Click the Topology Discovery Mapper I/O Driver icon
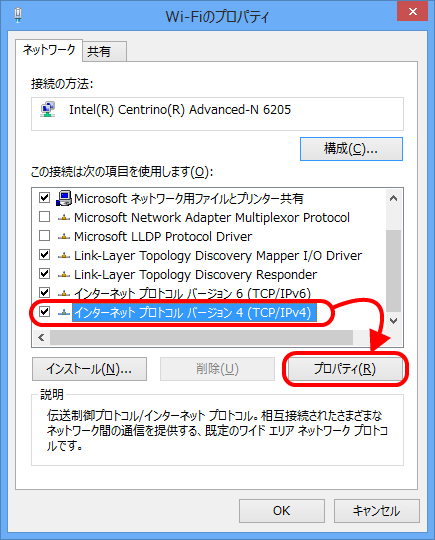The width and height of the screenshot is (435, 540). [x=64, y=256]
